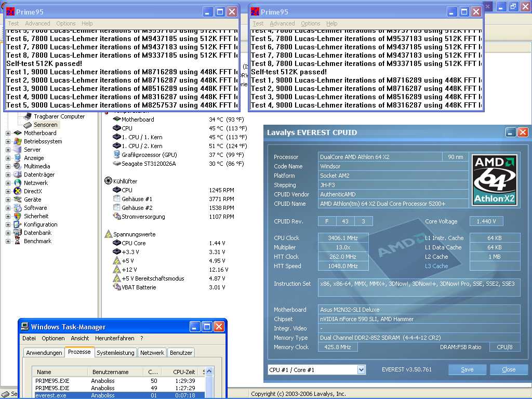Viewport: 532px width, 399px height.
Task: Click the left Prime95 window title icon
Action: (10, 12)
